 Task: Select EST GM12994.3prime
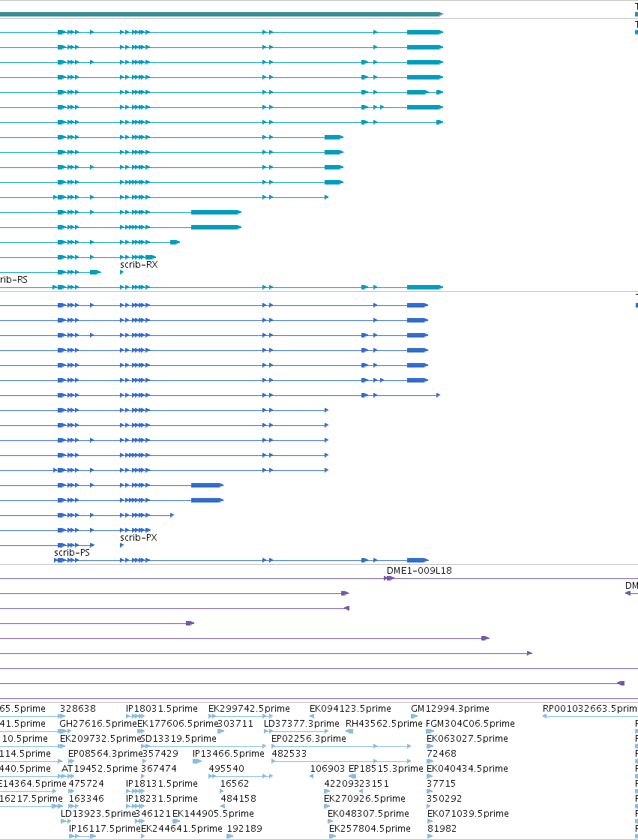(x=450, y=709)
